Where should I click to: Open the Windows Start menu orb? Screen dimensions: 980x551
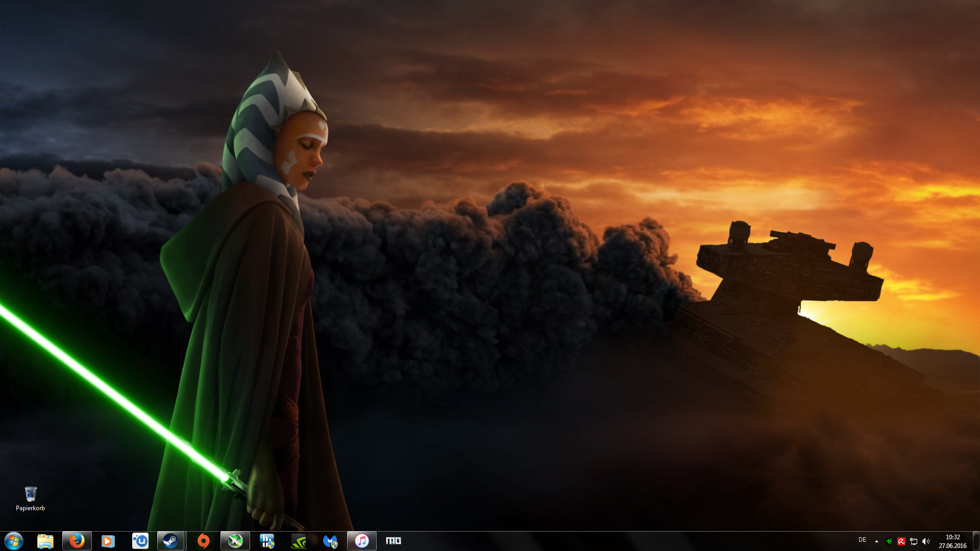(13, 541)
